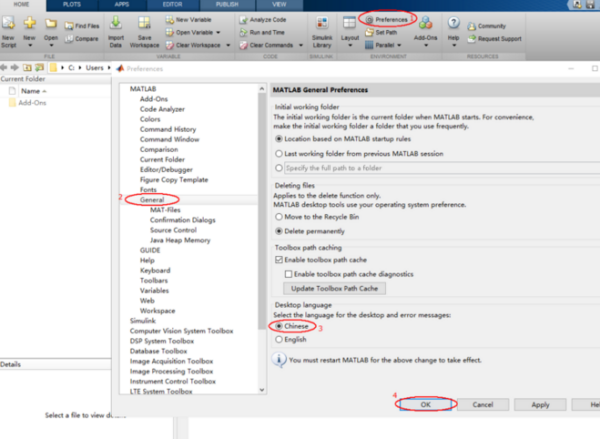Click Update Toolbox Path Cache button
The width and height of the screenshot is (600, 439).
(x=334, y=289)
